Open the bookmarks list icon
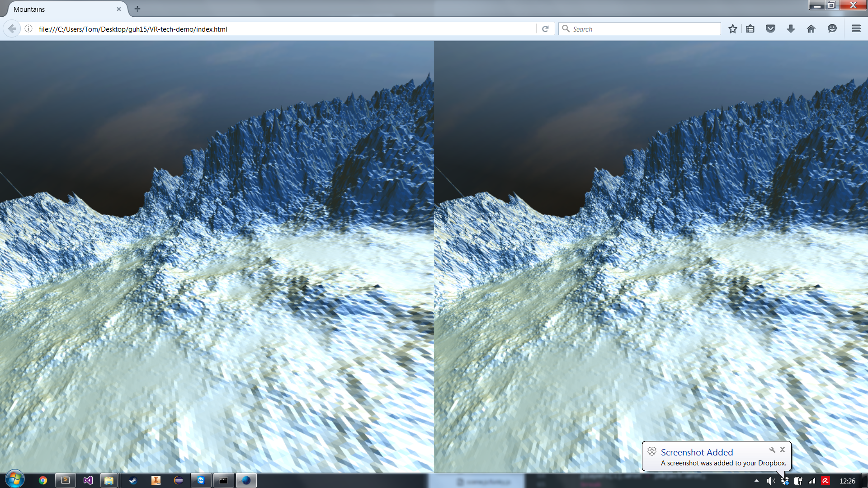 click(x=750, y=29)
